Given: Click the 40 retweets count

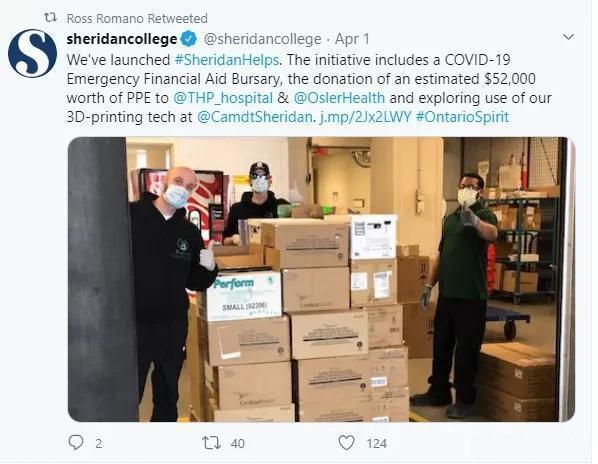Looking at the screenshot, I should (237, 443).
